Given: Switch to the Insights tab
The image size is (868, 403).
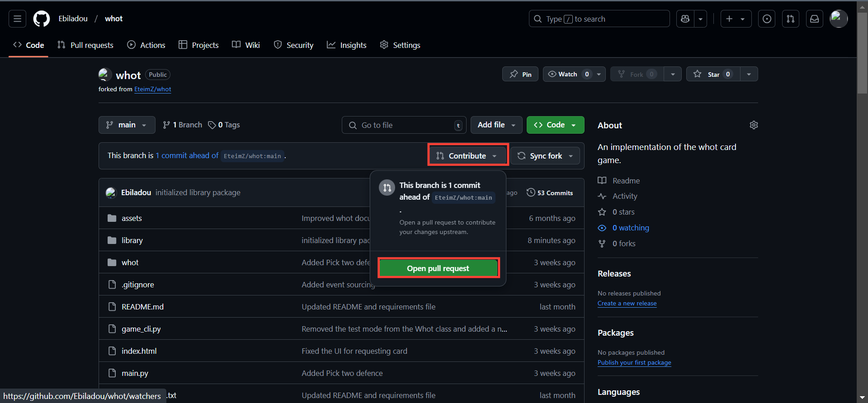Looking at the screenshot, I should (x=347, y=45).
